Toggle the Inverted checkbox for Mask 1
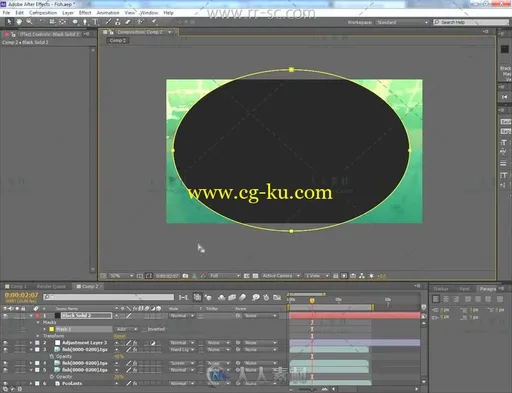Screen dimensions: 512x393 point(144,329)
